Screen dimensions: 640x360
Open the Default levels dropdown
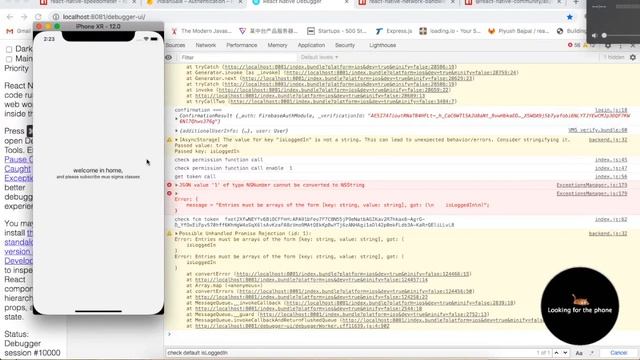point(319,57)
